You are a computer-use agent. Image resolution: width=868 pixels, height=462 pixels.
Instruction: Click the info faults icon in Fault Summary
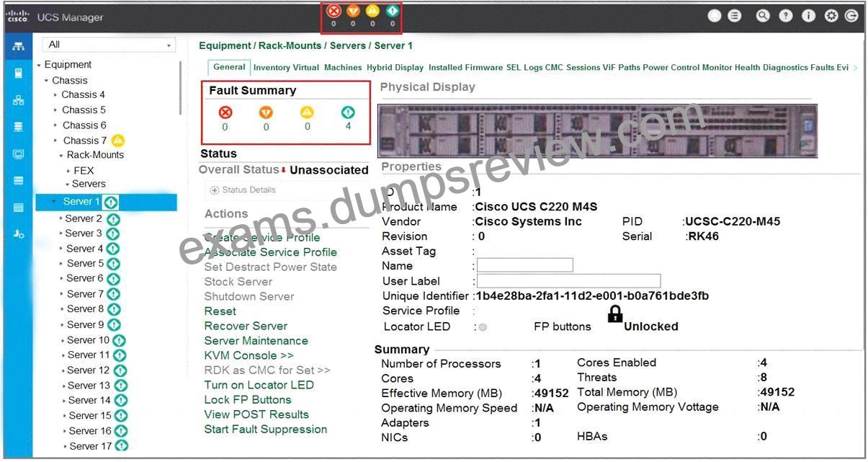348,112
